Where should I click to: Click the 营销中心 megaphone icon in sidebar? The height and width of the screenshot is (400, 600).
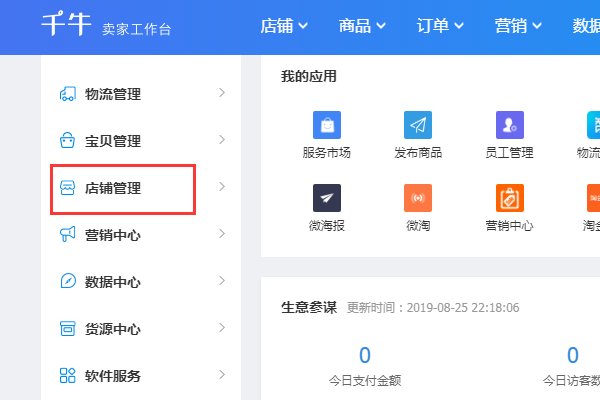tap(68, 234)
